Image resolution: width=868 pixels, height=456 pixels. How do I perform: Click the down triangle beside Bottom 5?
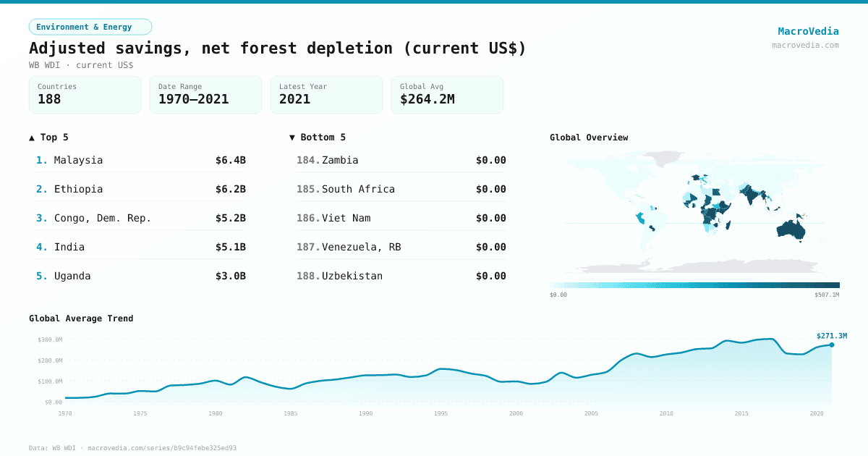292,138
